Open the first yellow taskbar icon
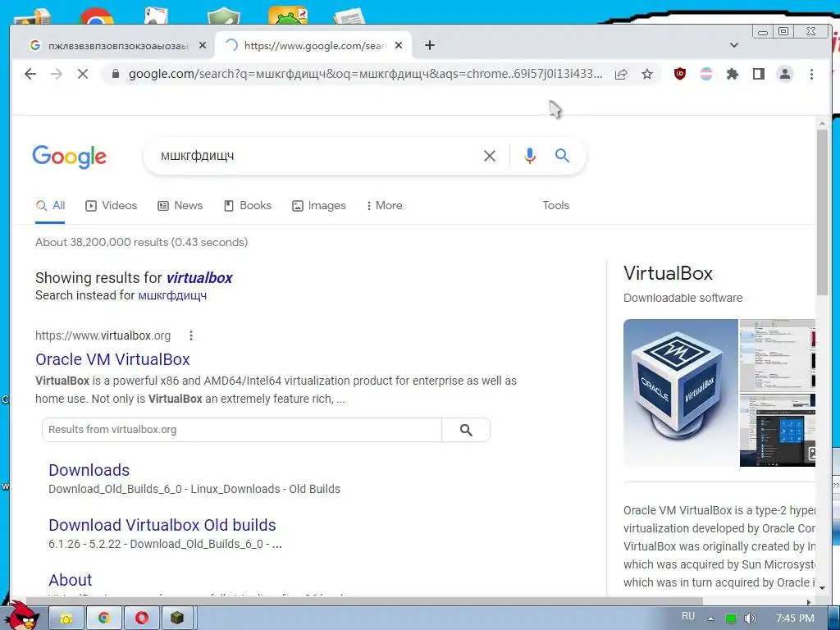Viewport: 840px width, 630px height. [x=66, y=619]
